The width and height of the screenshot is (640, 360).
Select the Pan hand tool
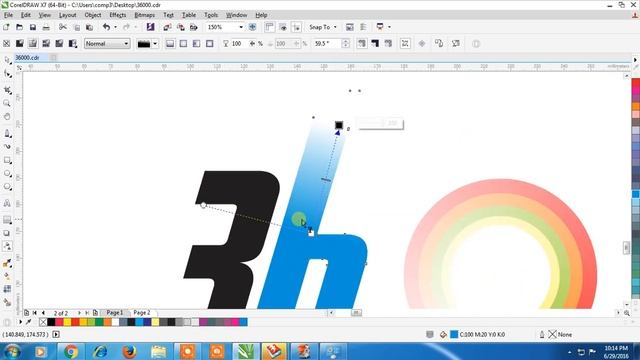7,117
